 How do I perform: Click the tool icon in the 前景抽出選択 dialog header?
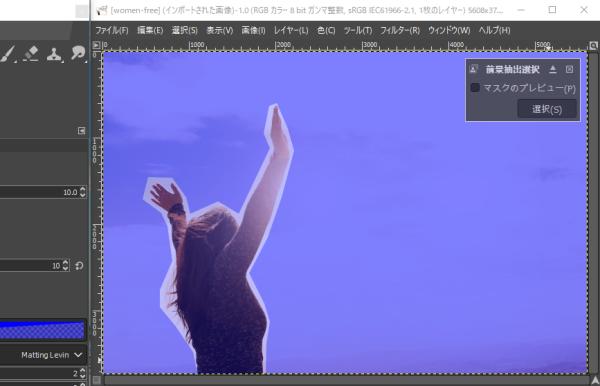(x=473, y=69)
